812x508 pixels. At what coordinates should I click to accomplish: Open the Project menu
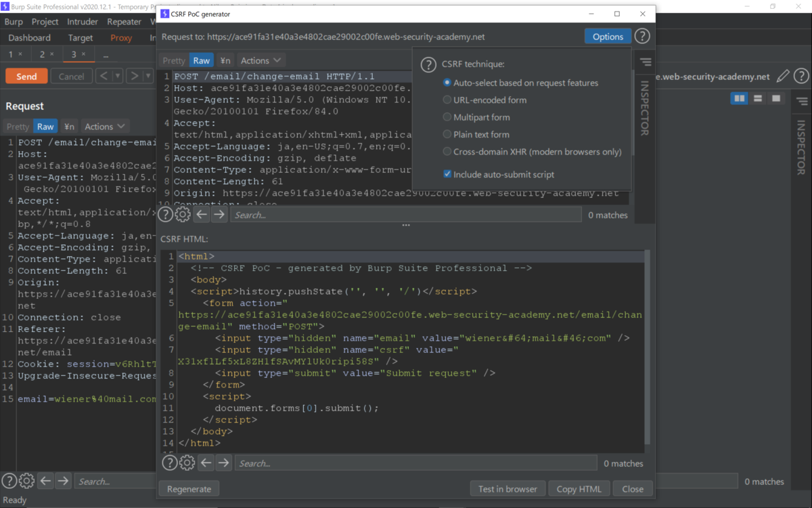(45, 21)
